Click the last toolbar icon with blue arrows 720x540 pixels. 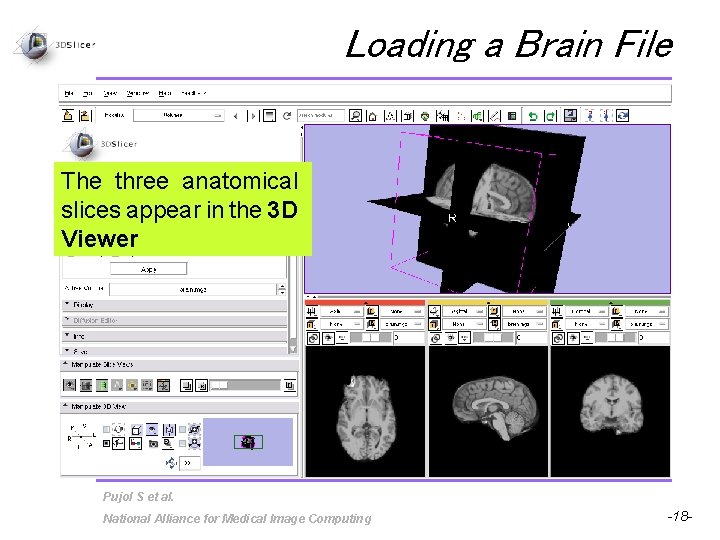click(623, 116)
